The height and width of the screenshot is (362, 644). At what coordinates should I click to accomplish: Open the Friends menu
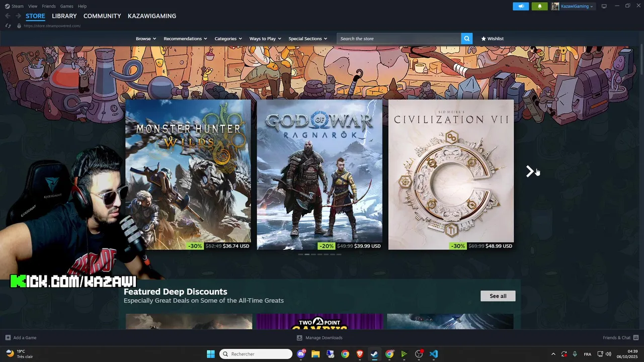coord(49,6)
